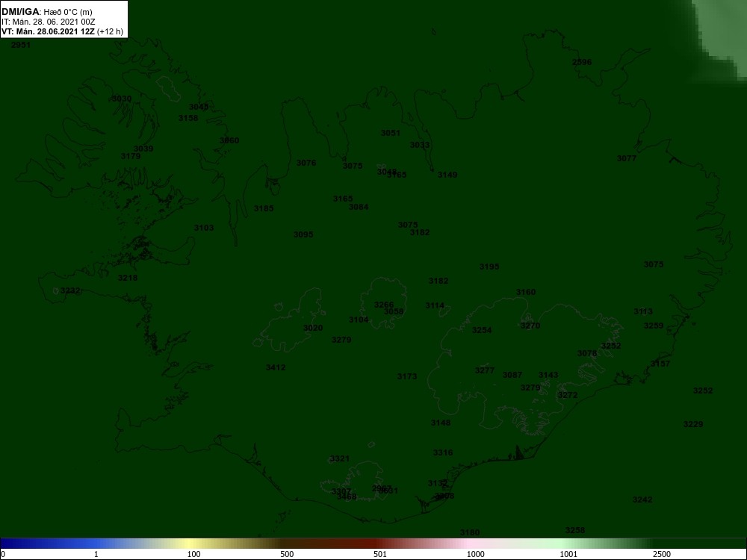Select the value 2596 in the northeast
Viewport: 747px width, 560px height.
point(582,62)
